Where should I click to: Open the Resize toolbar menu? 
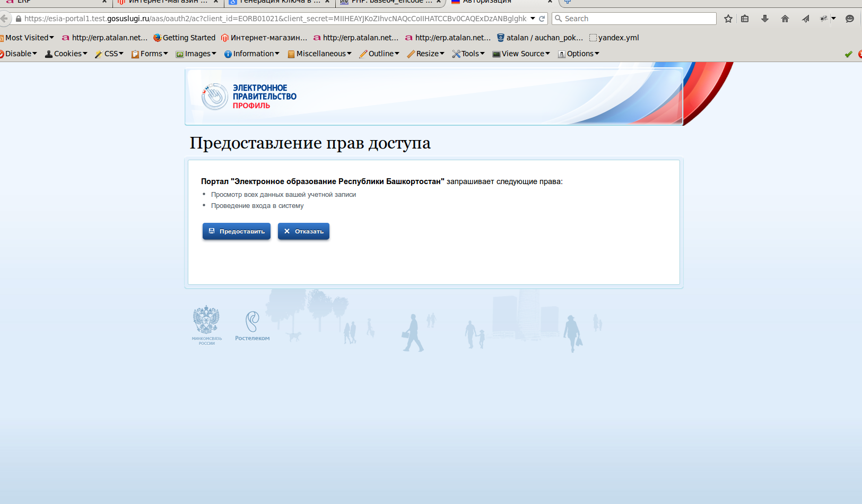pyautogui.click(x=426, y=54)
